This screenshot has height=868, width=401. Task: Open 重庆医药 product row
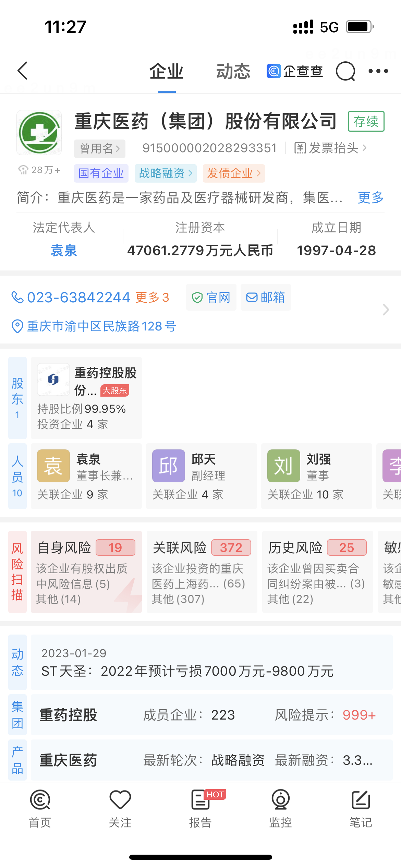[212, 760]
